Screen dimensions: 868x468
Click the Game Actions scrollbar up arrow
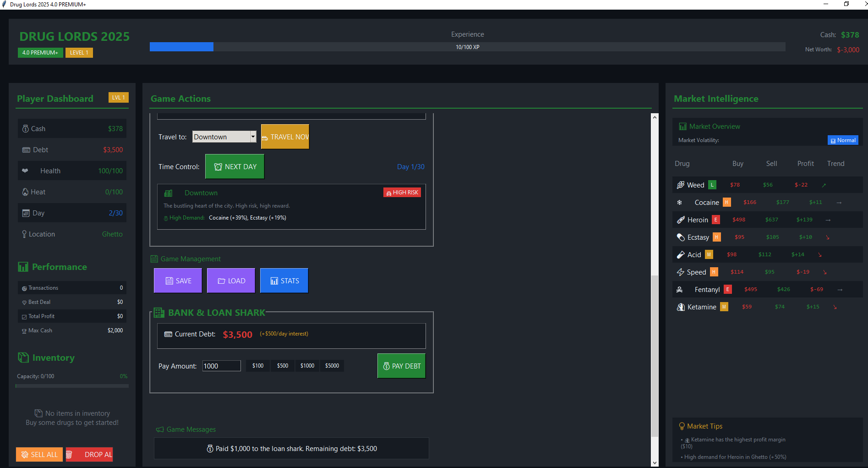(x=655, y=117)
